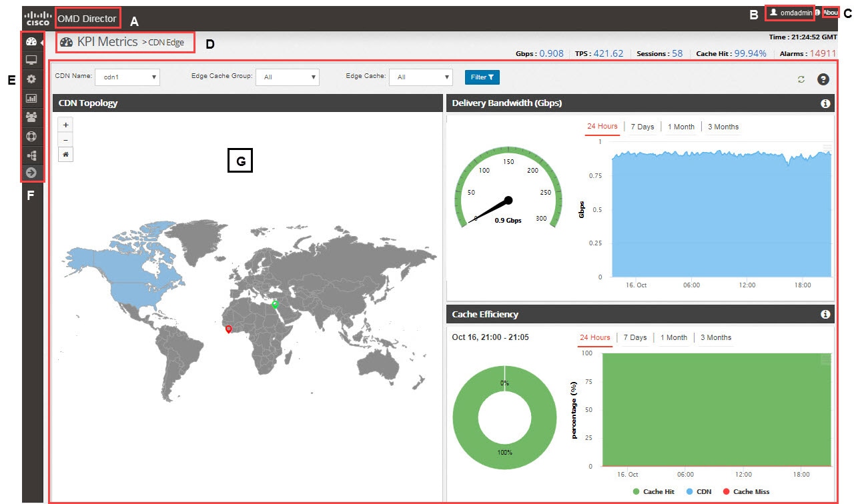Refresh the KPI dashboard
This screenshot has width=862, height=504.
pyautogui.click(x=801, y=79)
